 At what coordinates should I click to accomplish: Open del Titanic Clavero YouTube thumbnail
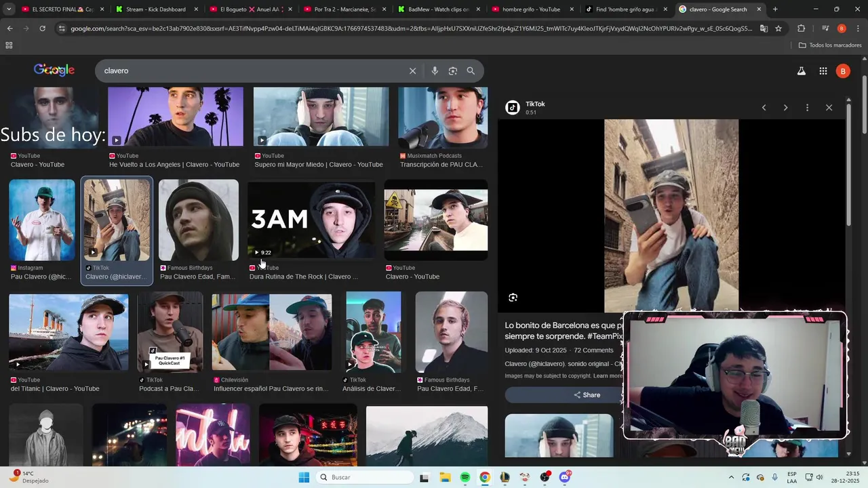(x=68, y=332)
